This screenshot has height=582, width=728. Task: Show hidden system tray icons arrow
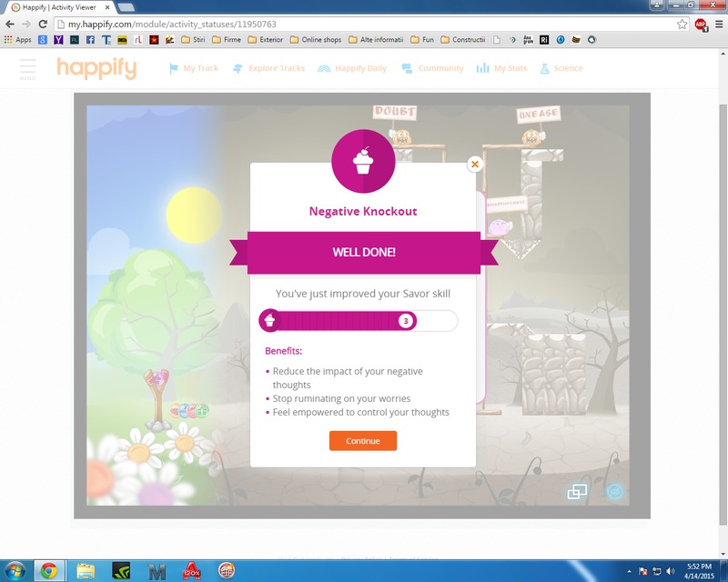629,571
